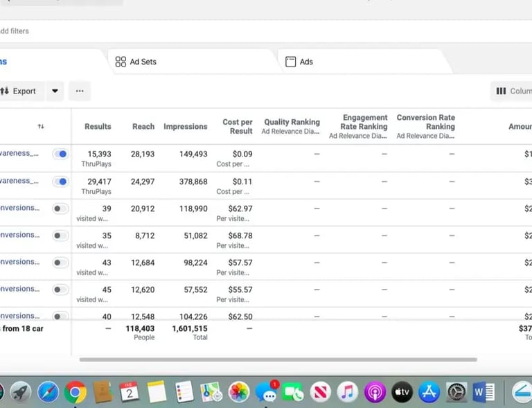Open Microsoft Word from the dock
The image size is (532, 408).
point(484,392)
